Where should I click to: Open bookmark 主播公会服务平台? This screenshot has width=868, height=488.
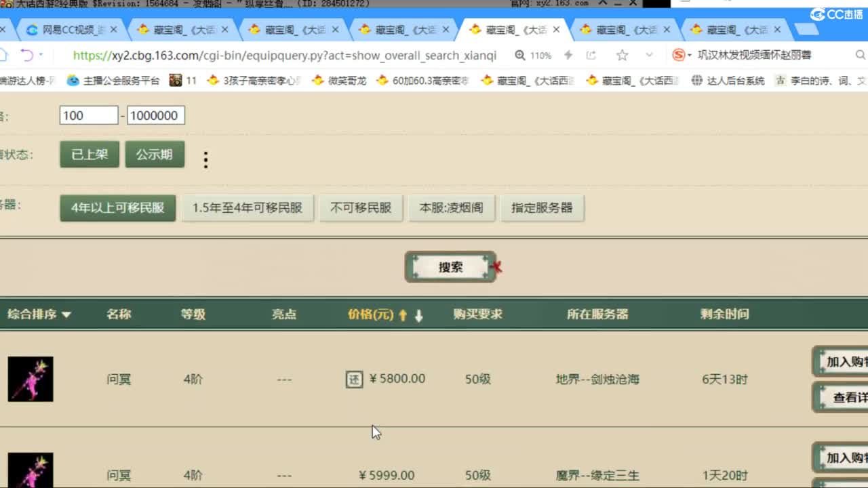(113, 81)
